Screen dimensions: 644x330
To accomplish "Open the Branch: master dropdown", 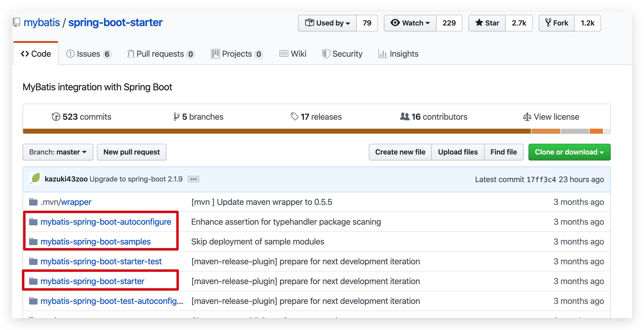I will (58, 152).
